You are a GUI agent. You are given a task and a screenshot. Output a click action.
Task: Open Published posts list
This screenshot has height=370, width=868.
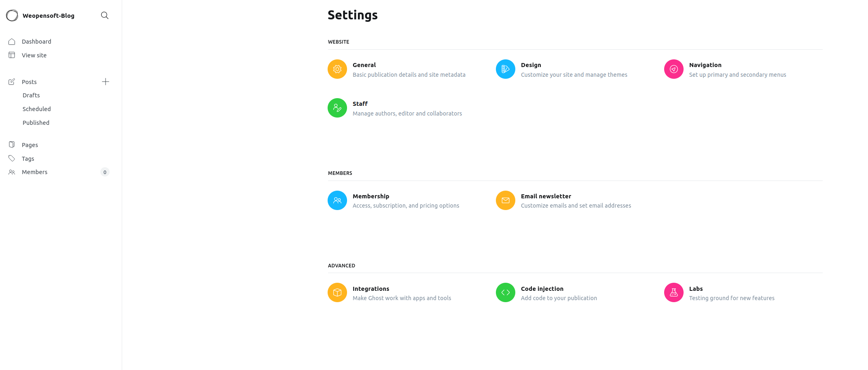(36, 123)
